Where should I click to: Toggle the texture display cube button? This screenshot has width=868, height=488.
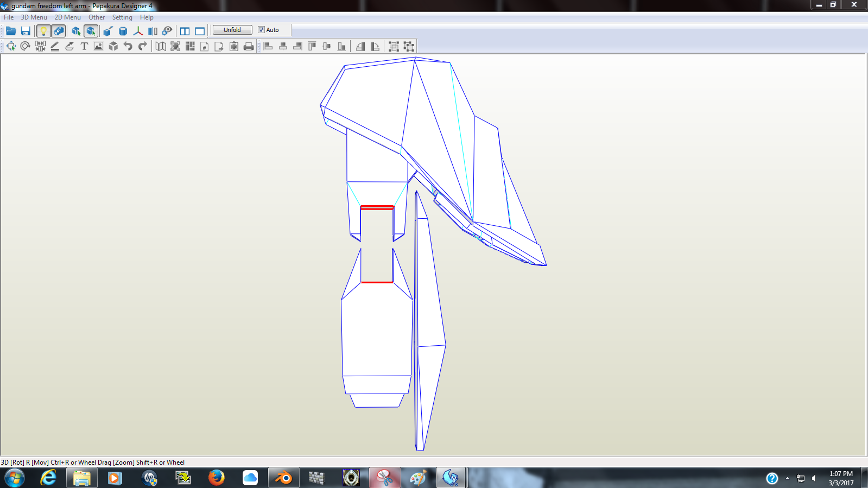(x=59, y=31)
